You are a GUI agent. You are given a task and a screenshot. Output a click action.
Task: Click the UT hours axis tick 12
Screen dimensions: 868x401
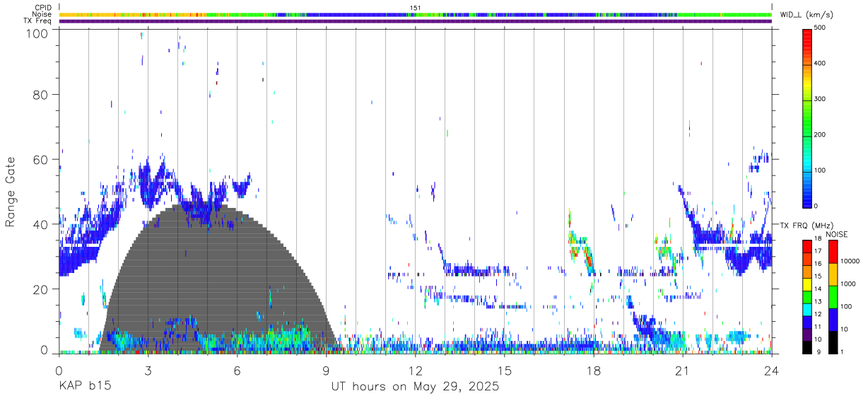tap(415, 371)
